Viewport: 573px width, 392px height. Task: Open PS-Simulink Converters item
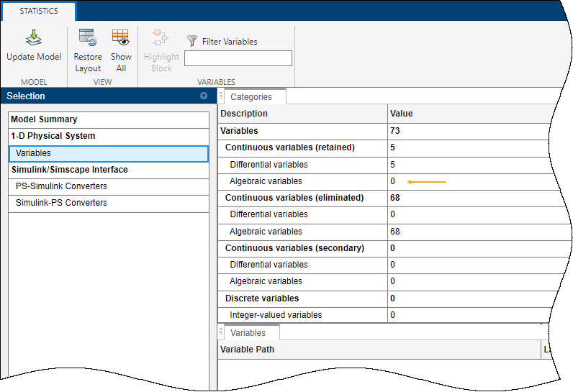pos(61,186)
